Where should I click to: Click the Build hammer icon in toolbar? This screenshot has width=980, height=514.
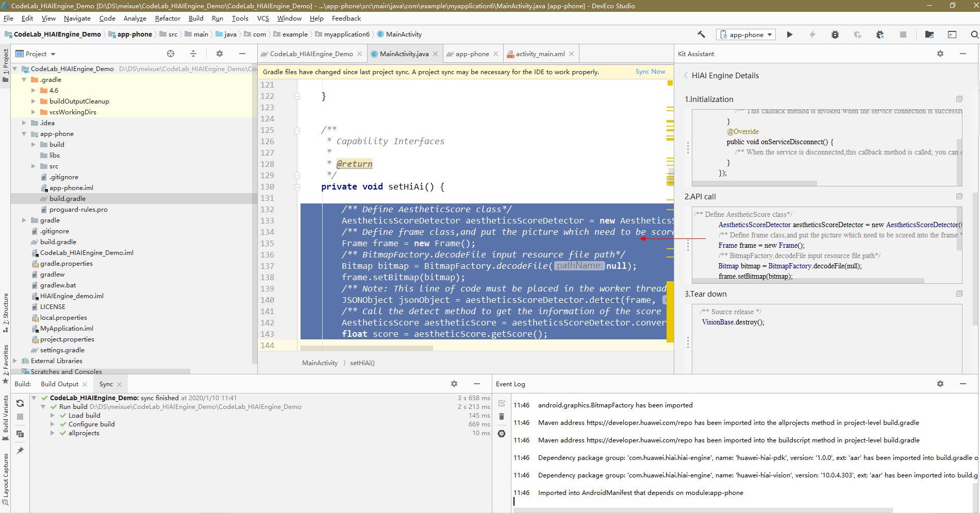701,35
